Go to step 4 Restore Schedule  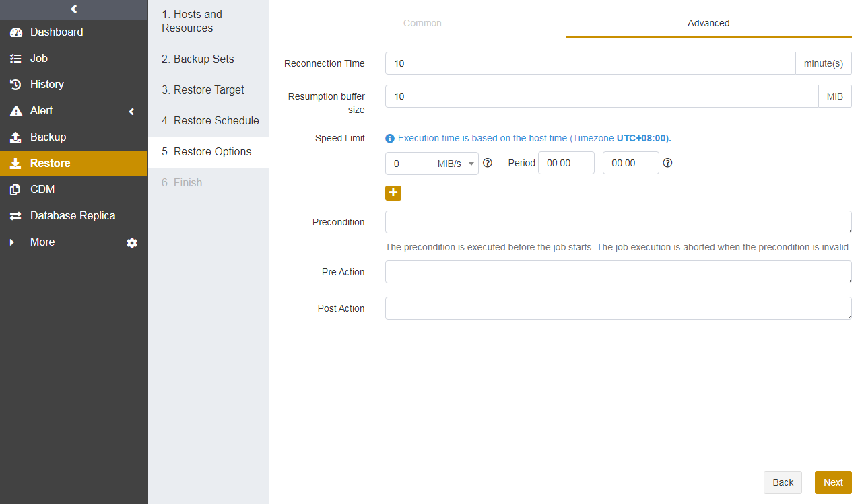tap(209, 121)
